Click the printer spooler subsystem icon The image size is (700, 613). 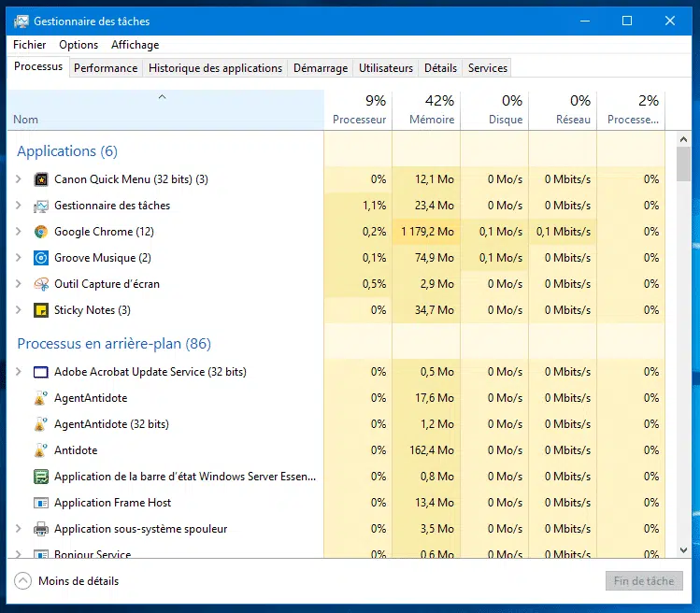41,529
